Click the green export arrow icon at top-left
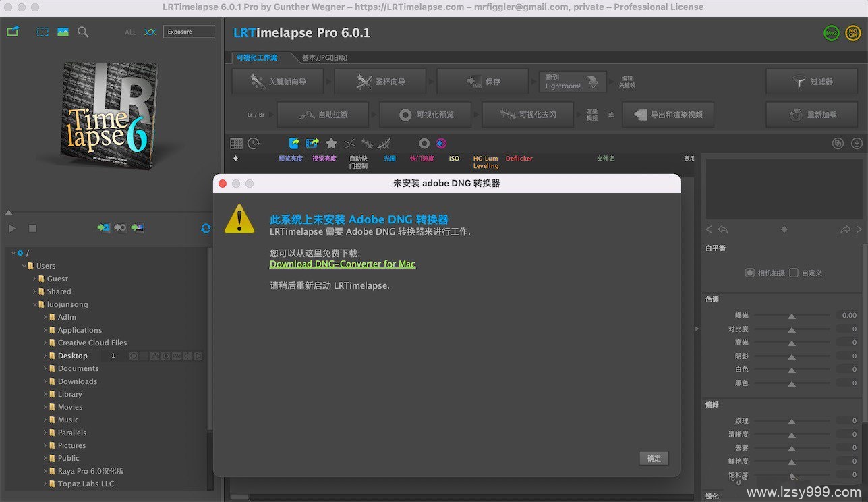Viewport: 868px width, 502px height. click(x=12, y=32)
